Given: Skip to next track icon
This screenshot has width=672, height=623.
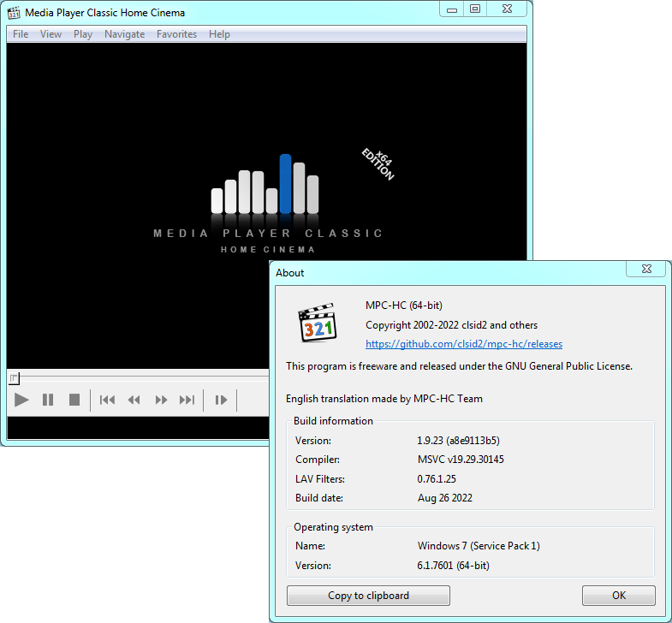Looking at the screenshot, I should click(x=187, y=400).
